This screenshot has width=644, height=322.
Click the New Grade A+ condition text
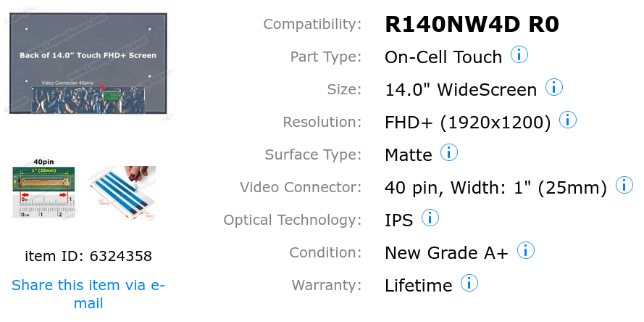446,253
